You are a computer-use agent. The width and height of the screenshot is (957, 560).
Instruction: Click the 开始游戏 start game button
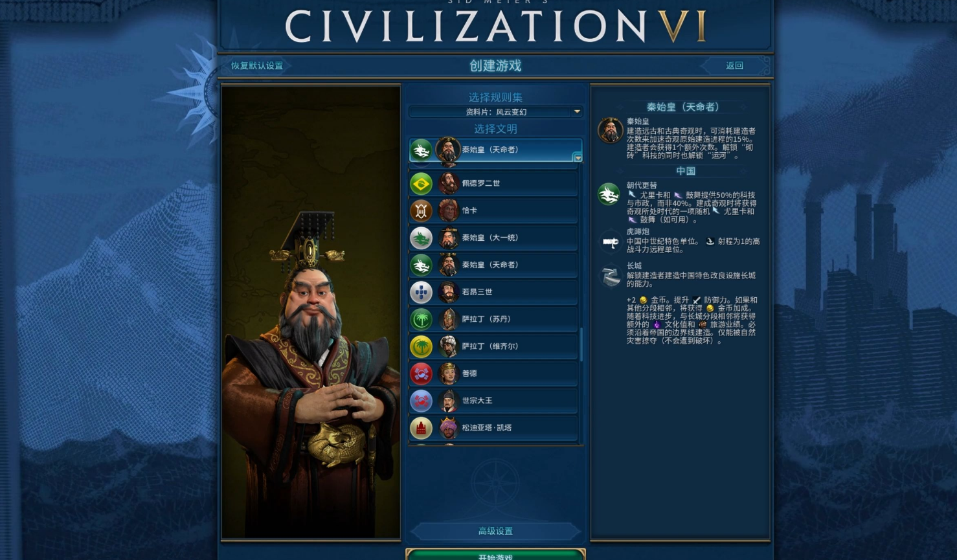[x=495, y=555]
